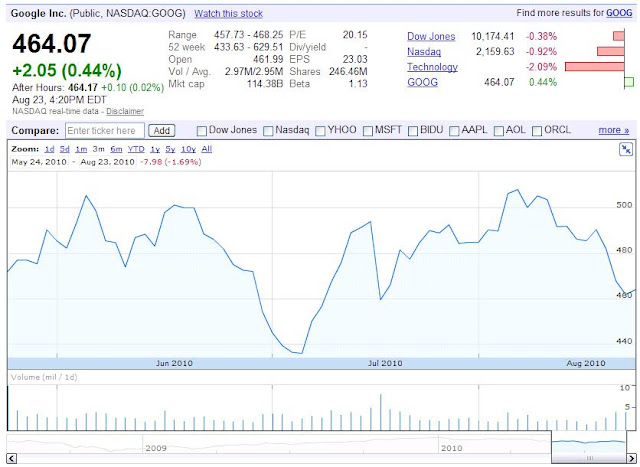Check the AAPL compare checkbox
Viewport: 640px width, 467px height.
click(454, 131)
